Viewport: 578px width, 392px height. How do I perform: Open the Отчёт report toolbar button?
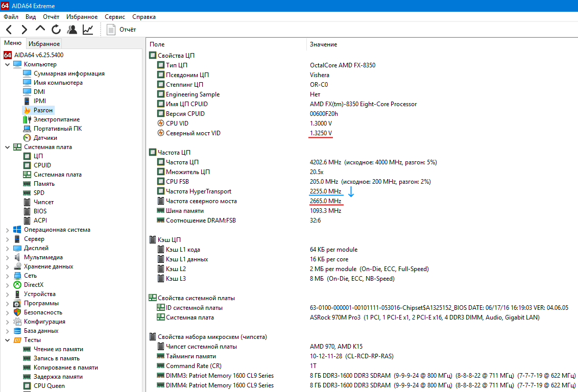[122, 30]
